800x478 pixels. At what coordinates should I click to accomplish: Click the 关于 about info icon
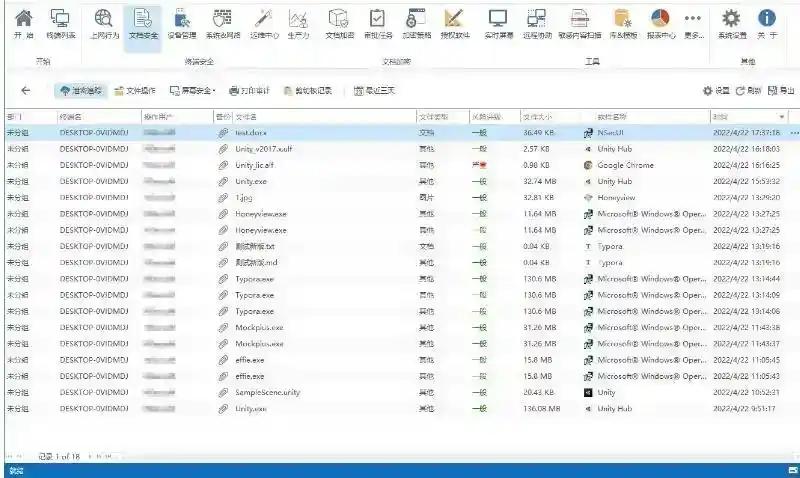(767, 24)
